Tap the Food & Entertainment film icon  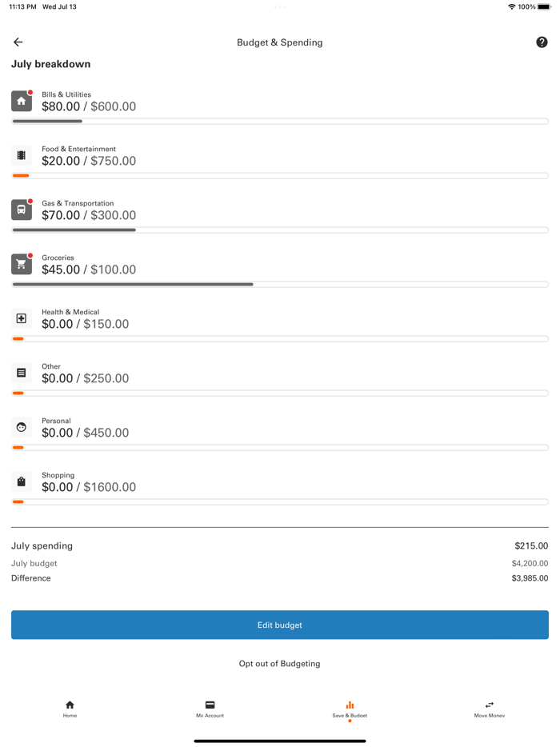point(21,154)
